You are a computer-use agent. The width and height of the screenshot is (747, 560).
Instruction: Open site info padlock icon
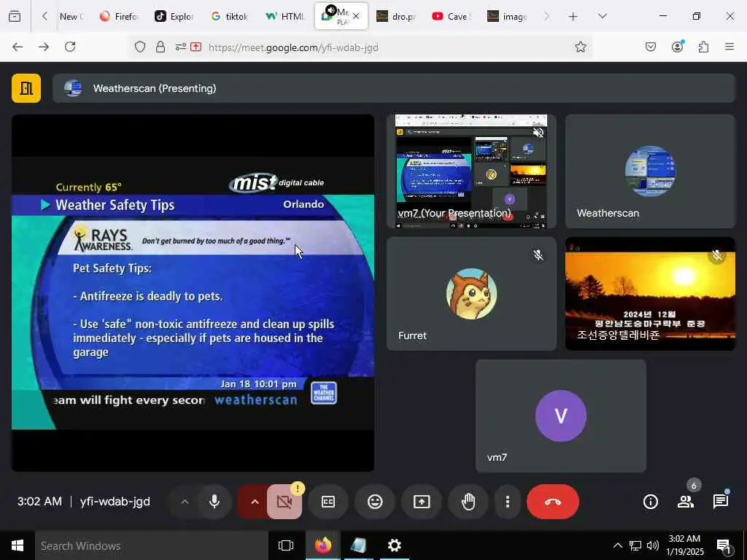160,47
